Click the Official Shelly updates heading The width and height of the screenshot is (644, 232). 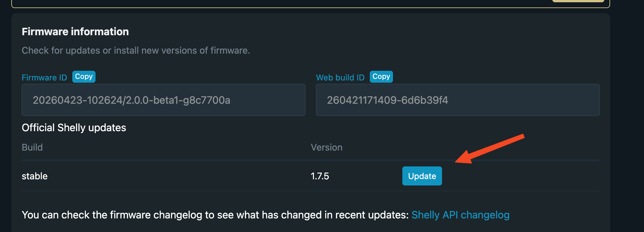tap(74, 128)
